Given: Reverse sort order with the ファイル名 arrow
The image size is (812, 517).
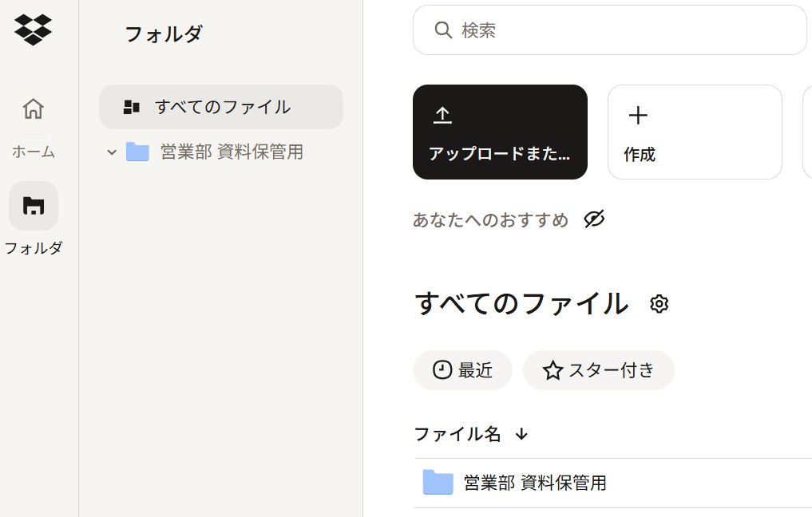Looking at the screenshot, I should coord(521,434).
